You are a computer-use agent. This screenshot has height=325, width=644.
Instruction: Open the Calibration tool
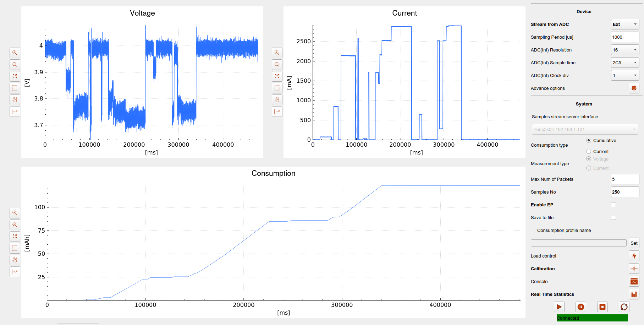point(634,269)
